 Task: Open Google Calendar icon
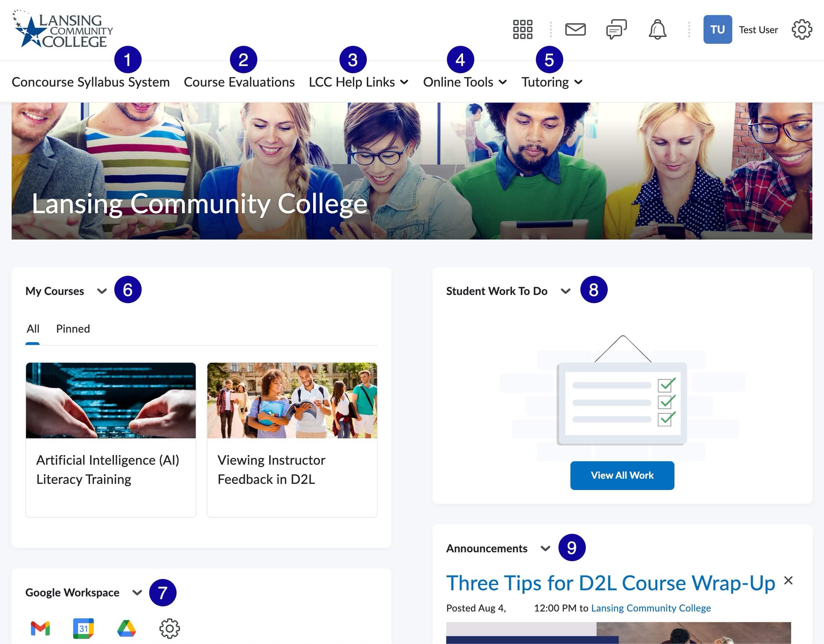tap(83, 628)
